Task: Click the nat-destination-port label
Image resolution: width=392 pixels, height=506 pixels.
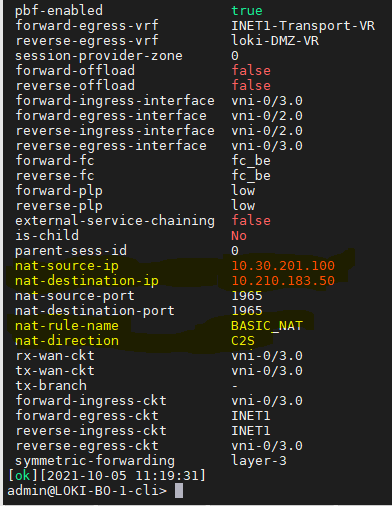Action: 95,311
